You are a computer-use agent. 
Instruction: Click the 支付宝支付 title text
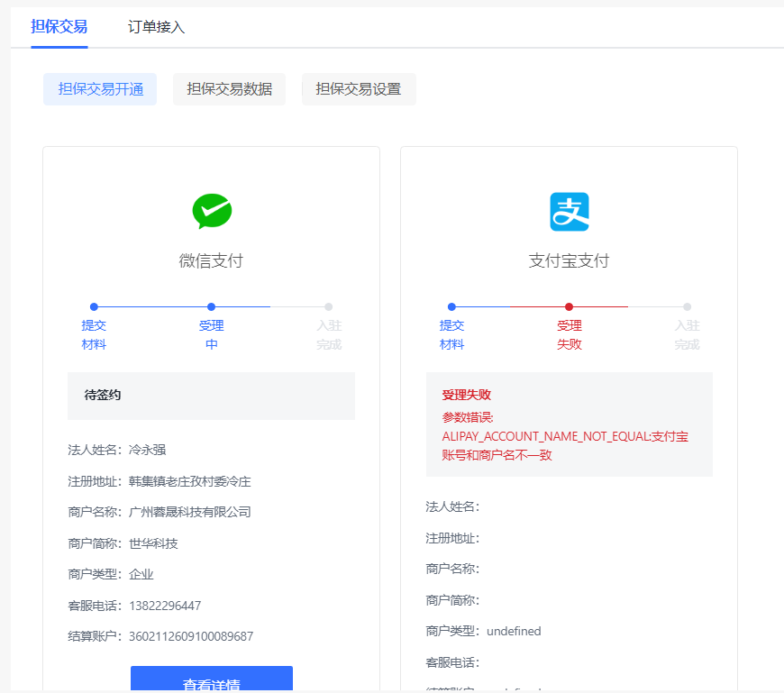coord(569,260)
